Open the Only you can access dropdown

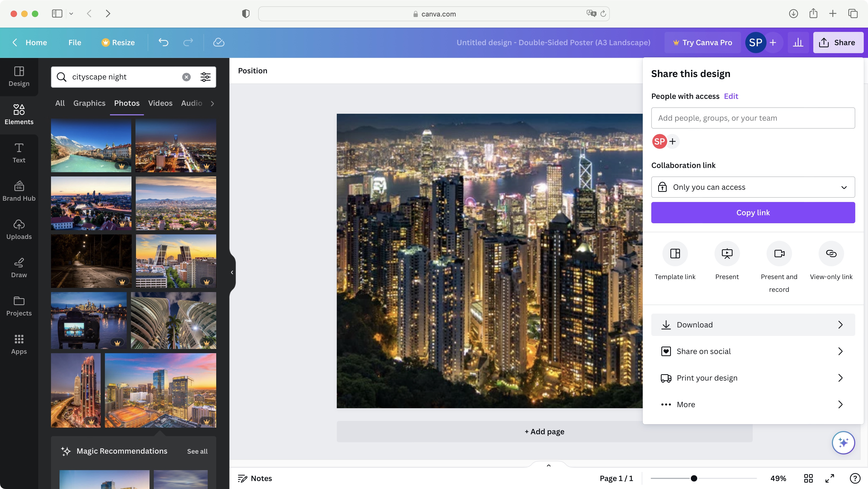pyautogui.click(x=753, y=187)
